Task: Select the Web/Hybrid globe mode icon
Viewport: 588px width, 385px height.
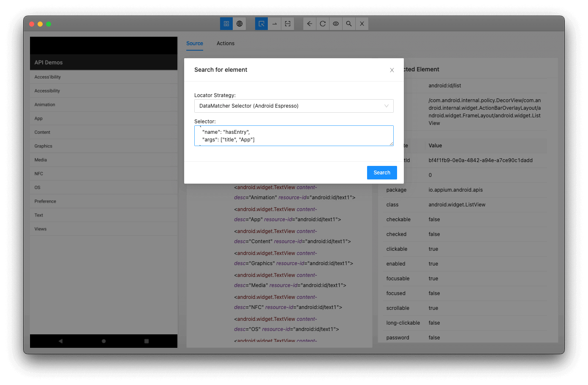Action: click(240, 24)
